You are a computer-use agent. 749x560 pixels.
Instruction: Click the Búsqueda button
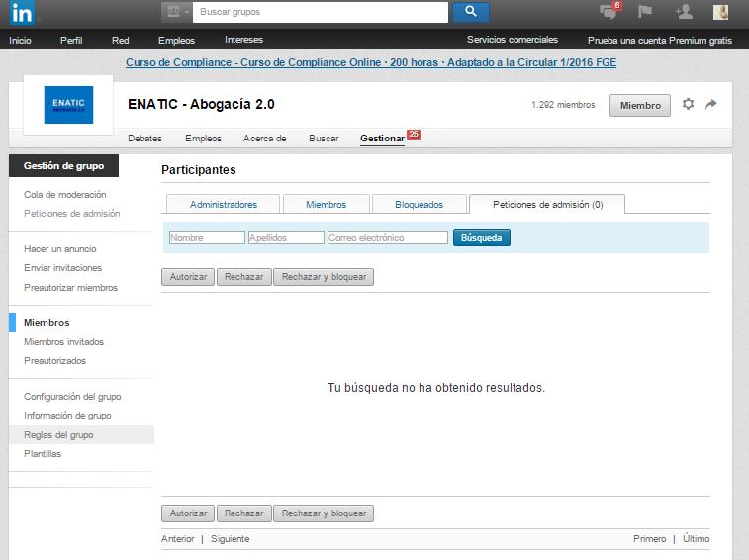click(482, 237)
